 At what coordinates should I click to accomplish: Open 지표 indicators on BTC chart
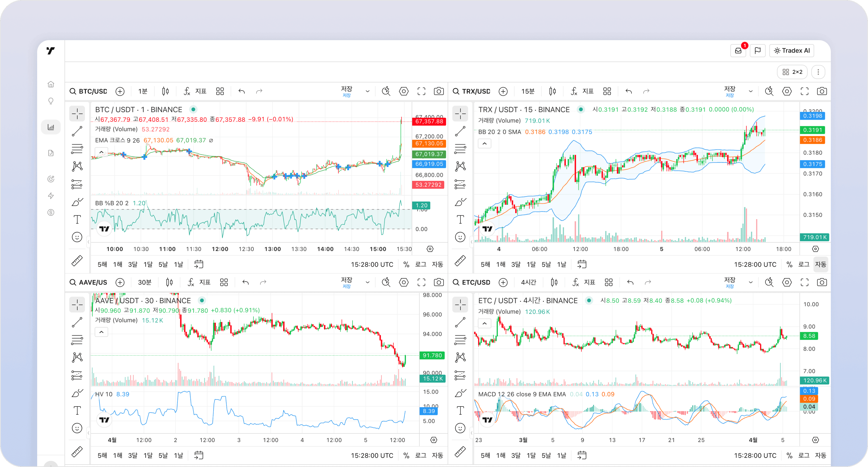(x=195, y=91)
